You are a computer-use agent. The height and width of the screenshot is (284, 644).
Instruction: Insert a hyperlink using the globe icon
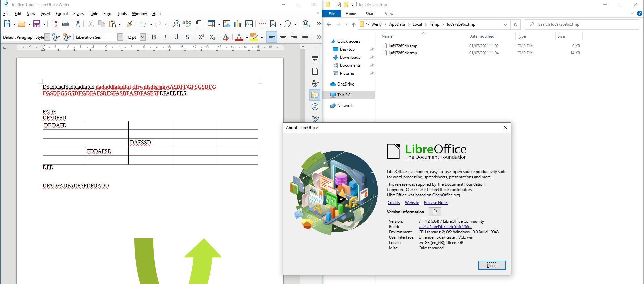coord(306,24)
